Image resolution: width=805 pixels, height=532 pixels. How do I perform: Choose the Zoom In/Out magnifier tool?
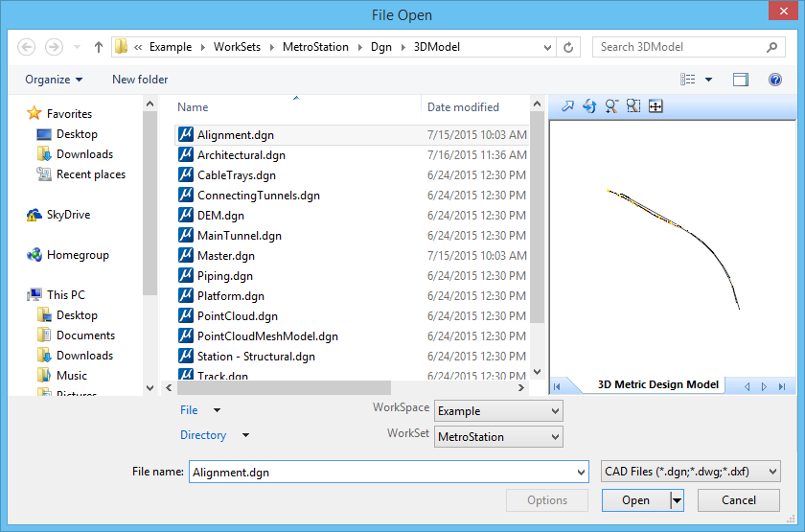pyautogui.click(x=611, y=106)
